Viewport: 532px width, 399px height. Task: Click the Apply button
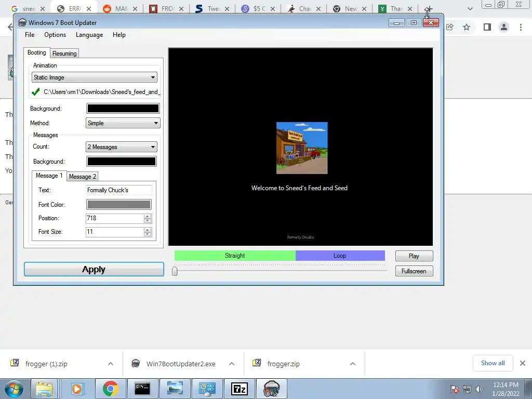[x=94, y=270]
